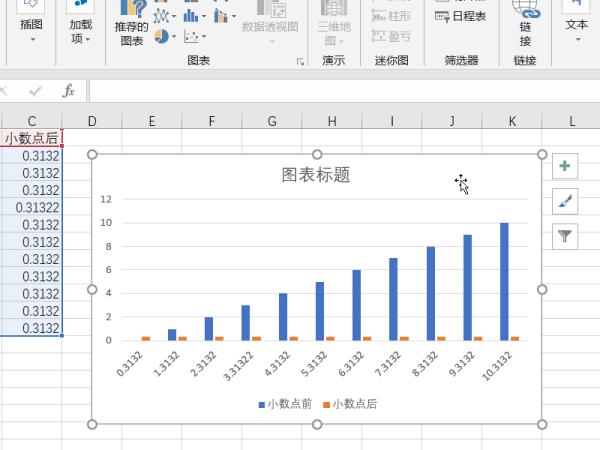
Task: Click the line chart insert icon
Action: point(161,16)
